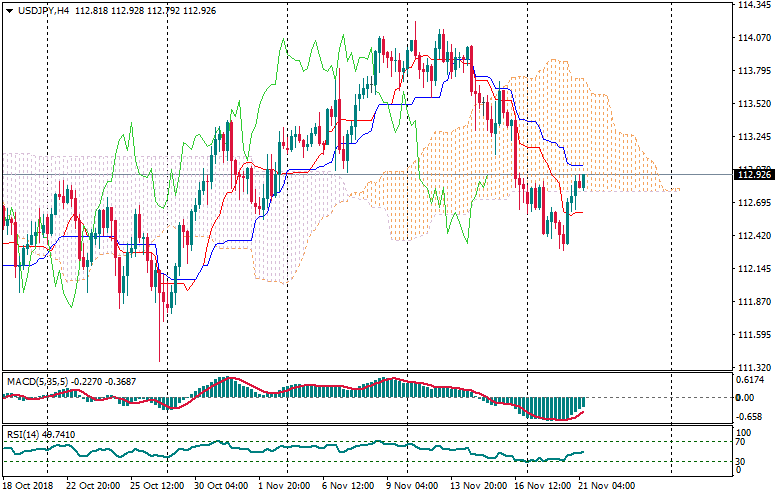Screen dimensions: 775x497
Task: Select the 18 Oct 2018 date label
Action: (x=30, y=486)
